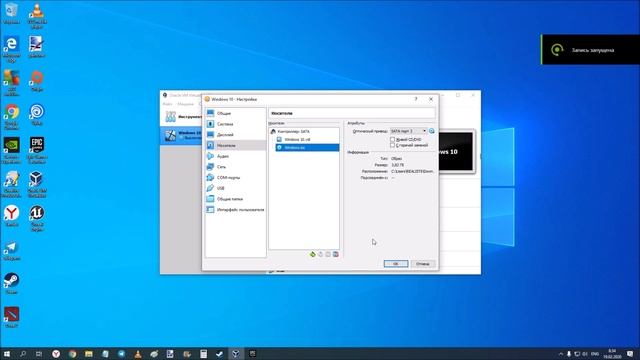Select the highlighted Windows.iso optical disk entry
The height and width of the screenshot is (360, 640).
click(x=307, y=147)
